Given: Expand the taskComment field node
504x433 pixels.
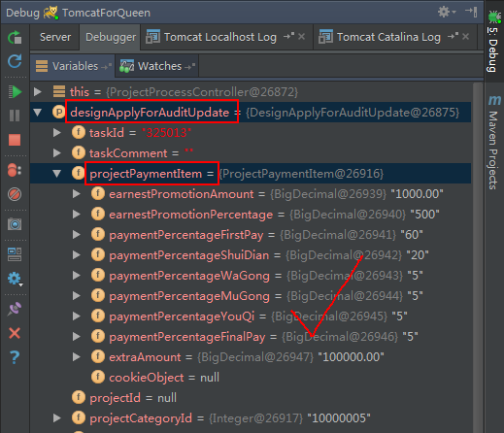Looking at the screenshot, I should tap(57, 153).
